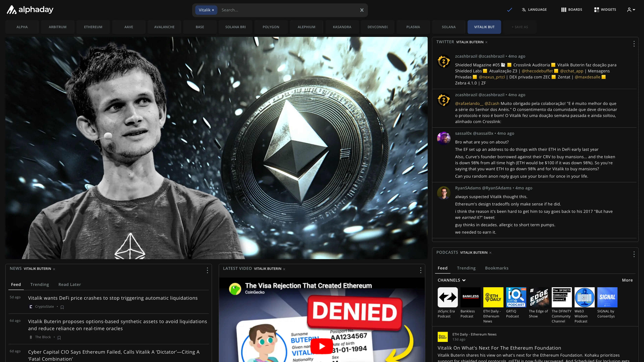The height and width of the screenshot is (362, 644).
Task: Remove Vitalik Buterin tag from Podcasts widget
Action: click(490, 253)
